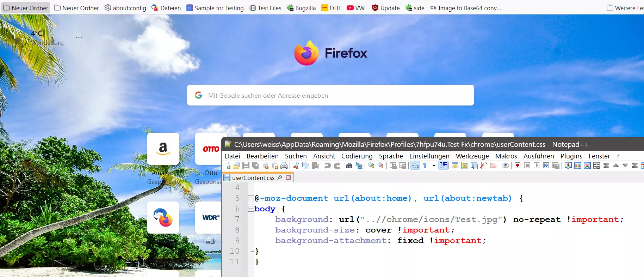
Task: Open the Werkzeuge menu
Action: click(472, 156)
